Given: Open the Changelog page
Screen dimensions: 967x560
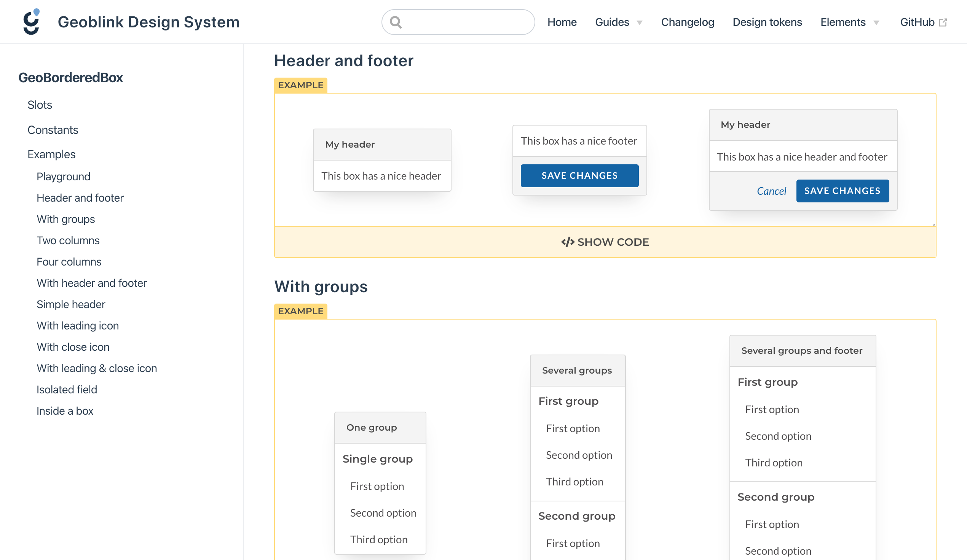Looking at the screenshot, I should pos(687,22).
